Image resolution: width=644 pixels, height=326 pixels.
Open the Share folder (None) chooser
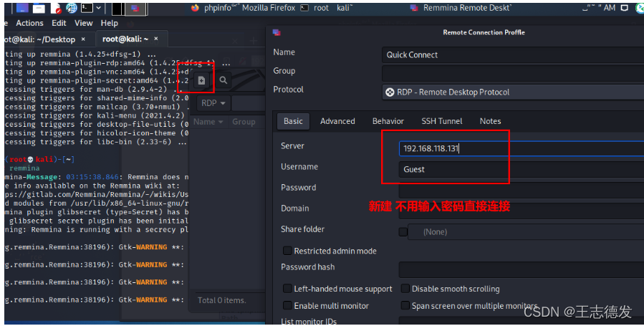click(x=526, y=232)
